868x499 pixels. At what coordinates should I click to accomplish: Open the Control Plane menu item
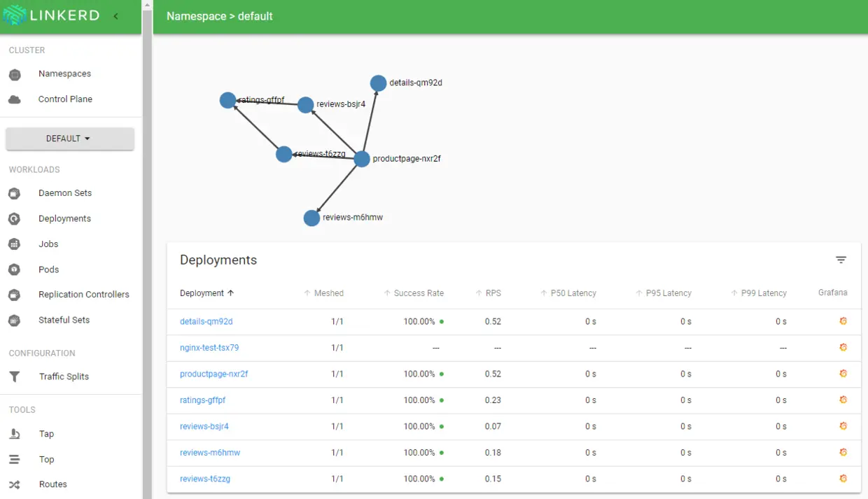tap(65, 99)
